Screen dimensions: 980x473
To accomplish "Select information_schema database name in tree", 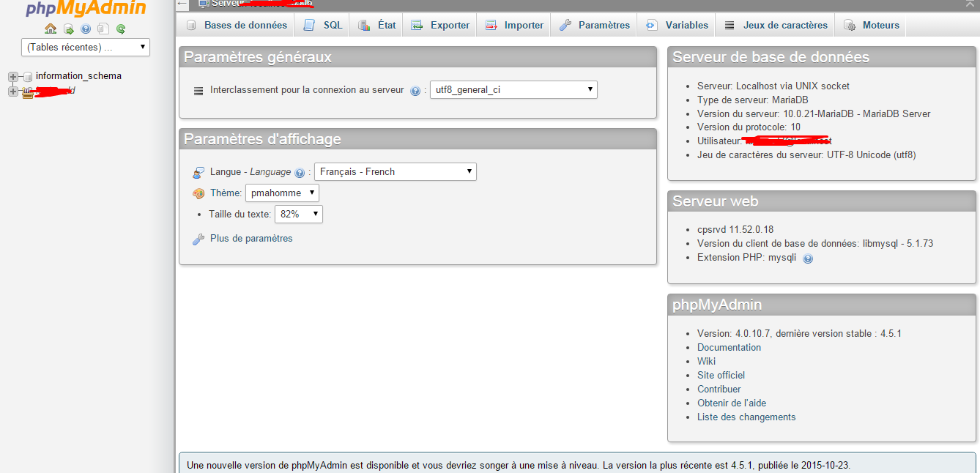I will pos(78,76).
